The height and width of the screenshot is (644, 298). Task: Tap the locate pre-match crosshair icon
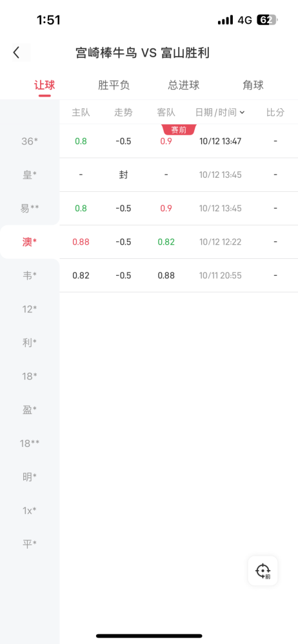click(x=263, y=571)
